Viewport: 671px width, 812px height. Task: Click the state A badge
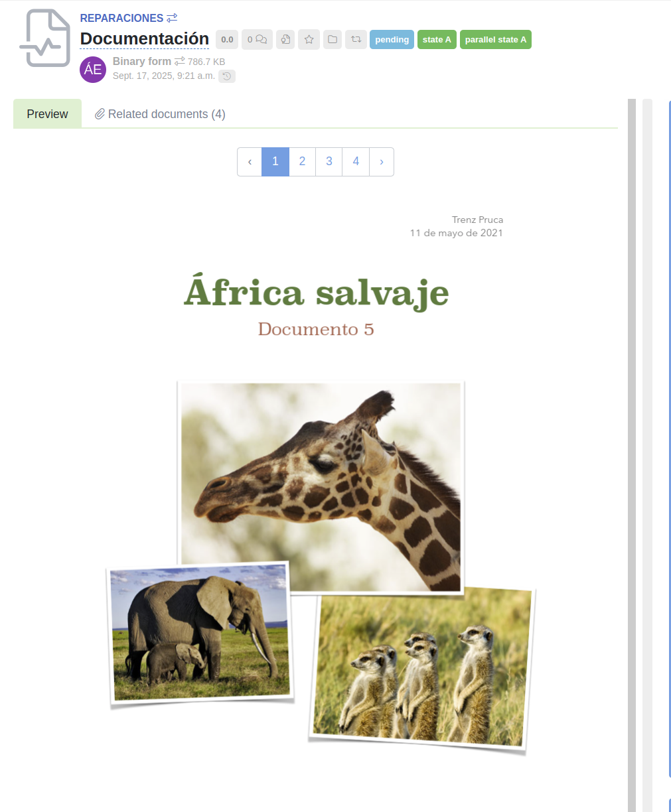[x=437, y=40]
